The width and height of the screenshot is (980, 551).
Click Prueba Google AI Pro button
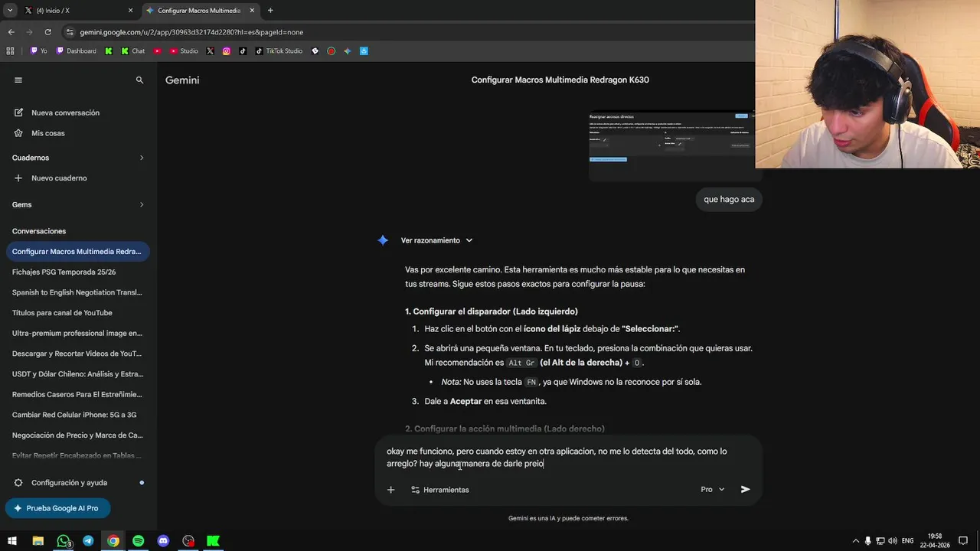57,508
